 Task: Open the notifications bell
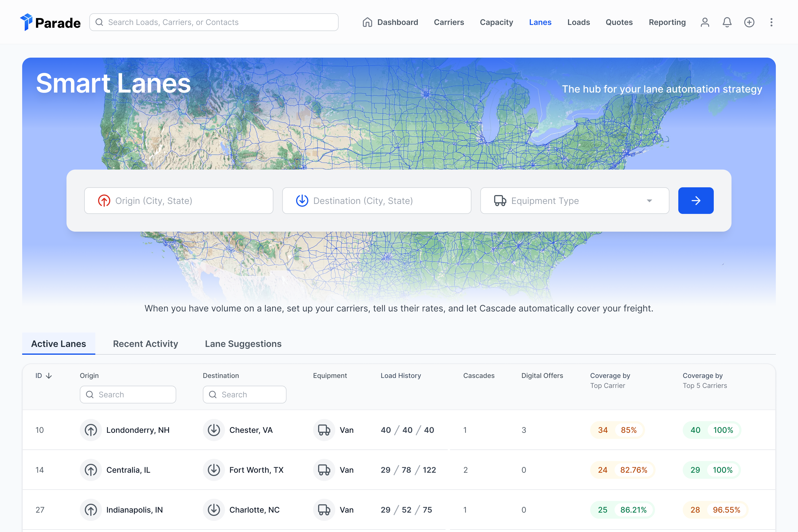point(727,22)
